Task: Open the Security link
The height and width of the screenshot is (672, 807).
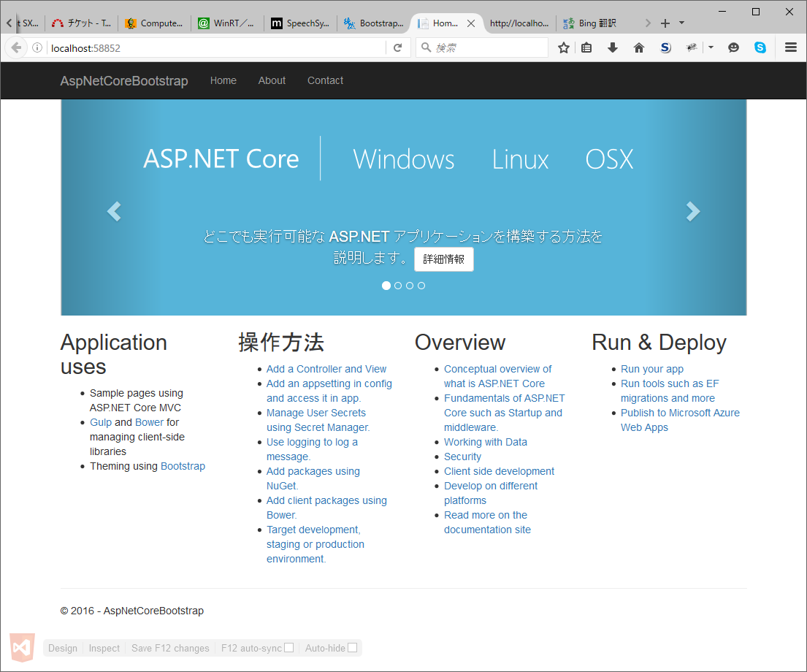Action: tap(462, 457)
